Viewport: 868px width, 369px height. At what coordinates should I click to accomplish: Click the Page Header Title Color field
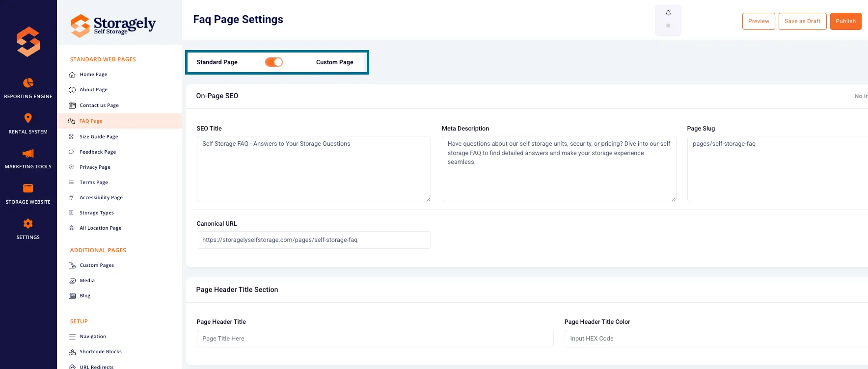pos(716,339)
